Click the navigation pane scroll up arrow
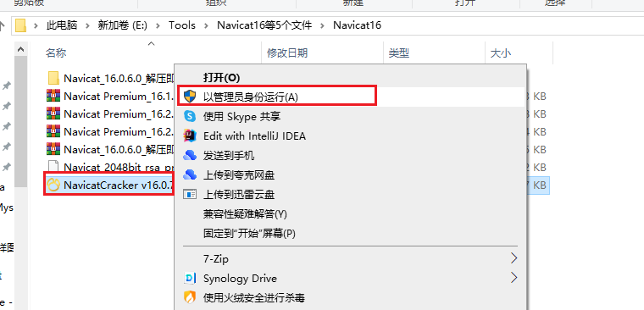 [20, 49]
